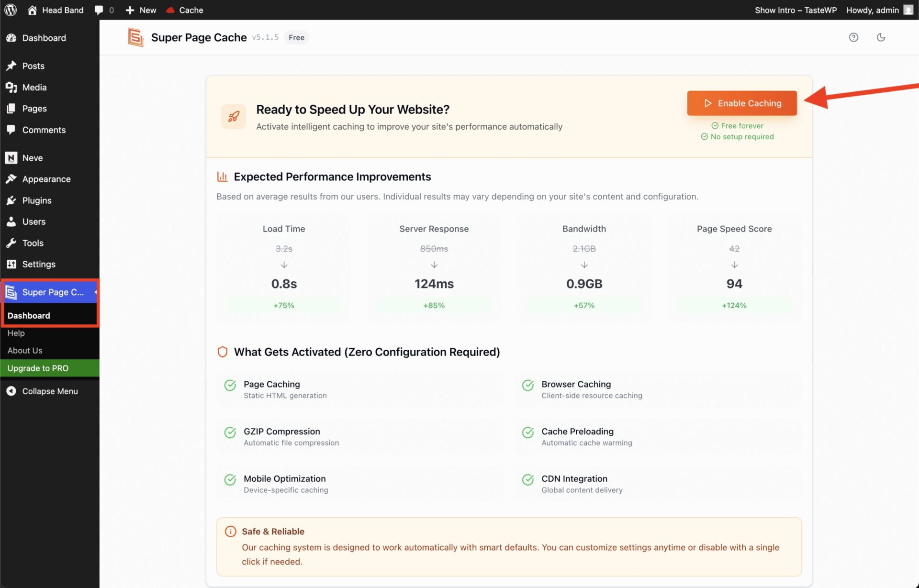Select Dashboard under Super Page Cache menu

(x=29, y=315)
